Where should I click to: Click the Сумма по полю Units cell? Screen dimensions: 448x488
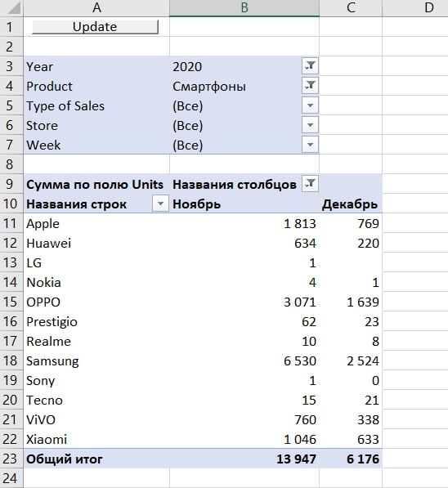pyautogui.click(x=96, y=184)
